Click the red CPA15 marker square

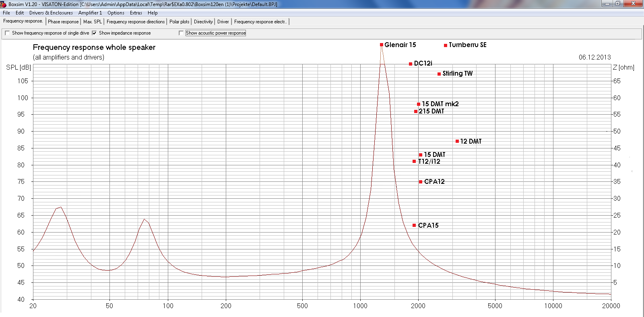414,225
